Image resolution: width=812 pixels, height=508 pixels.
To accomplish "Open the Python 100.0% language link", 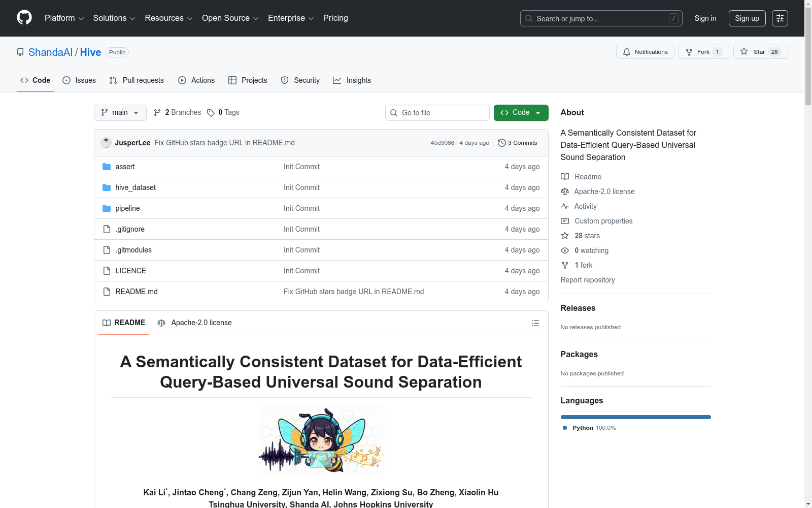I will pyautogui.click(x=589, y=428).
